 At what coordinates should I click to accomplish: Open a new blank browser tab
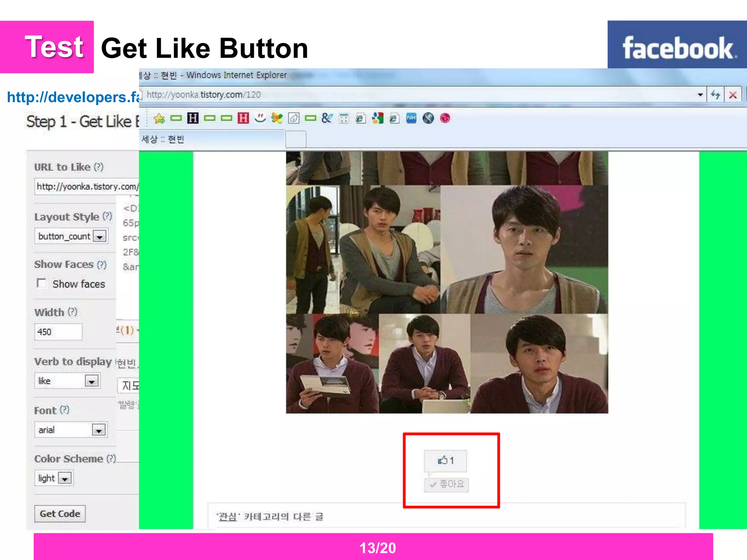click(296, 140)
